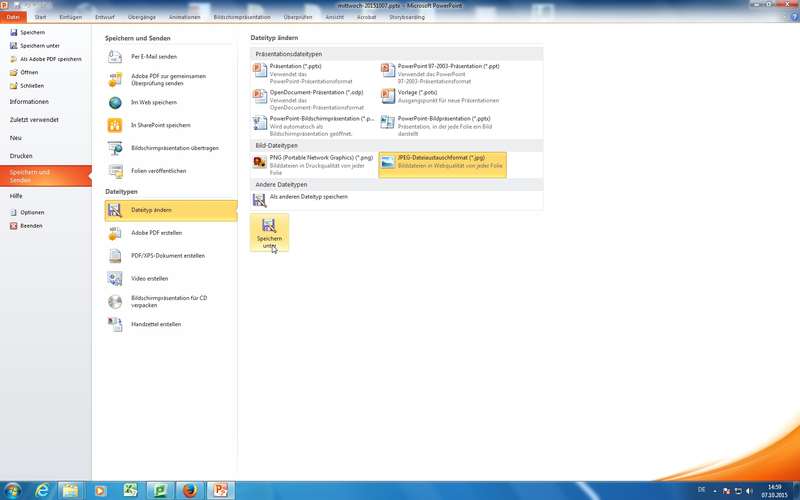Choose PNG (Portable Network Graphics) type
Viewport: 800px width, 500px height.
point(314,165)
